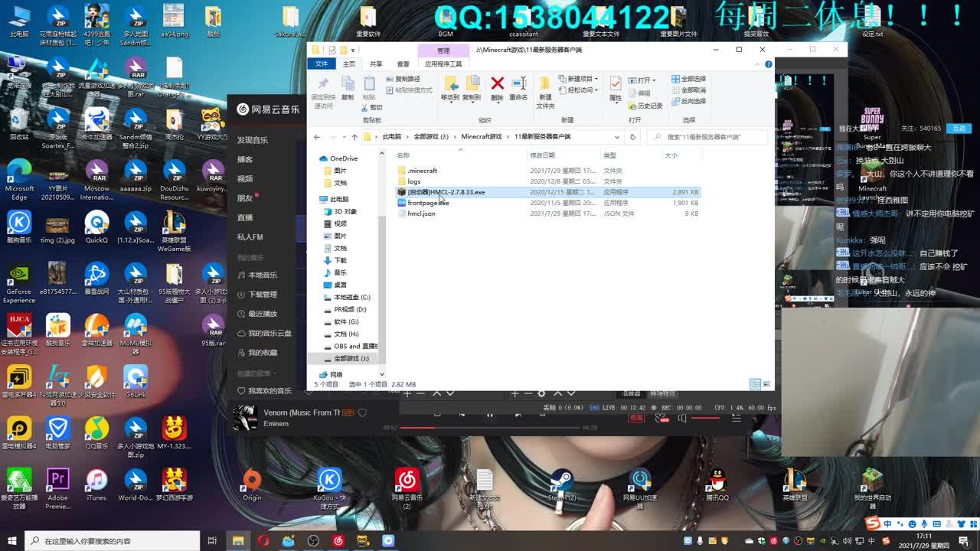980x551 pixels.
Task: Switch to the Share ribbon tab
Action: [x=376, y=64]
